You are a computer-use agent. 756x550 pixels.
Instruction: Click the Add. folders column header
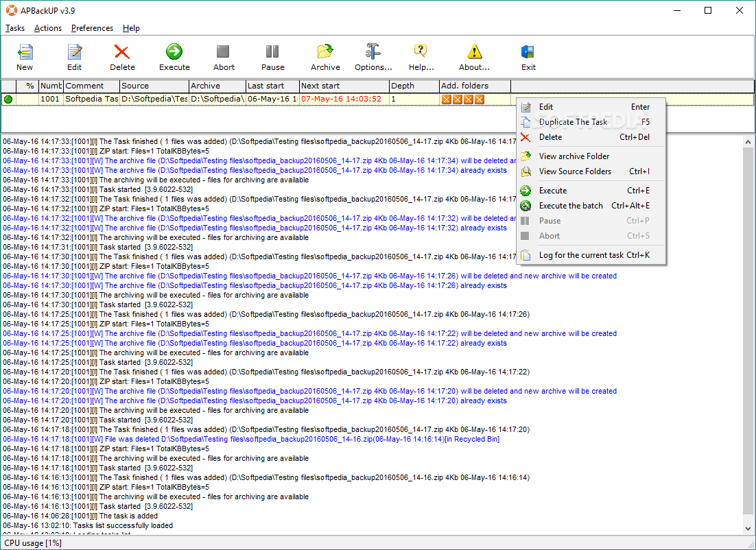point(475,86)
